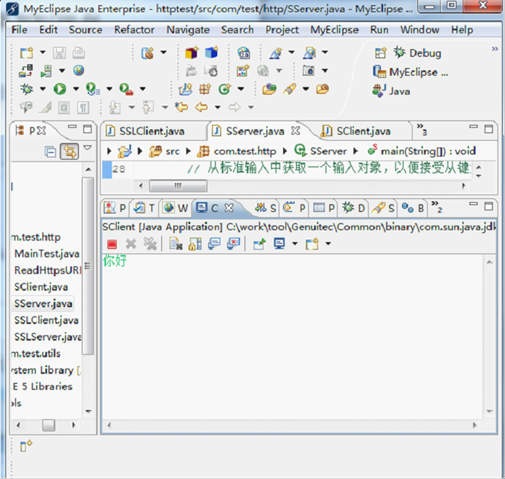Select MainTest.java in Package Explorer

(x=47, y=254)
